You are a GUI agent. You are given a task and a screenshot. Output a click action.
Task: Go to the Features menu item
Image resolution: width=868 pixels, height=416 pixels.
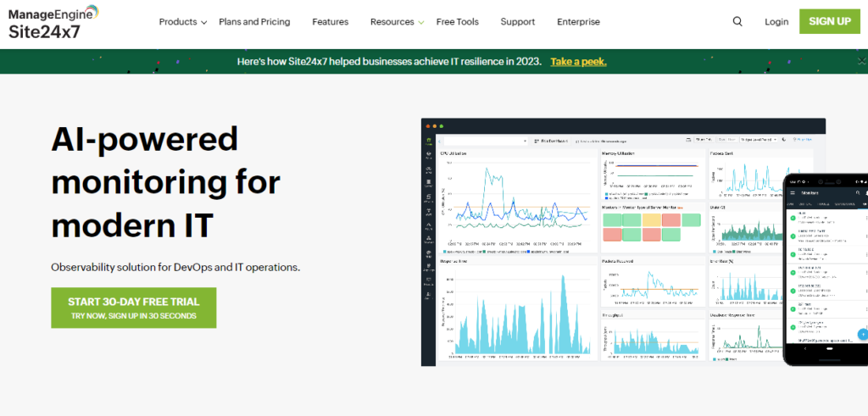330,22
